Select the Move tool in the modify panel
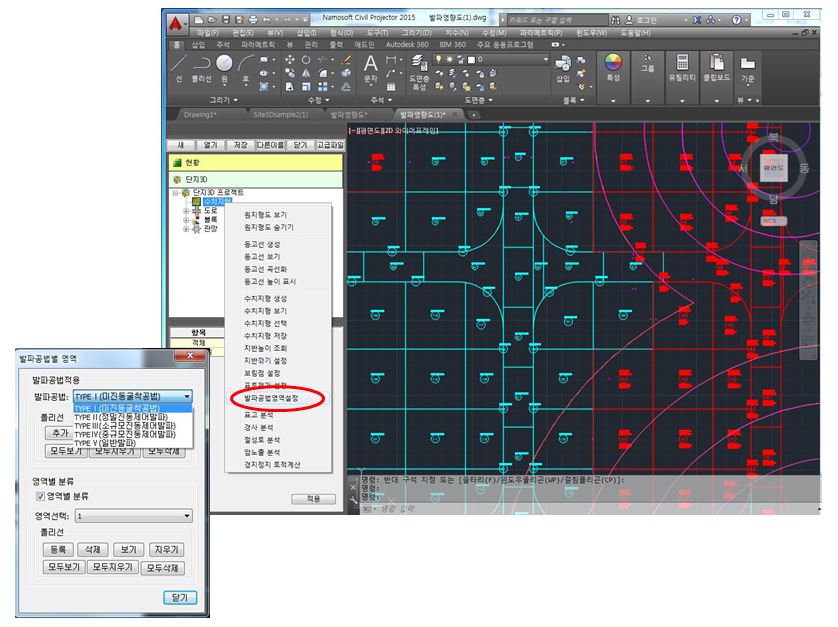This screenshot has width=838, height=627. (290, 59)
